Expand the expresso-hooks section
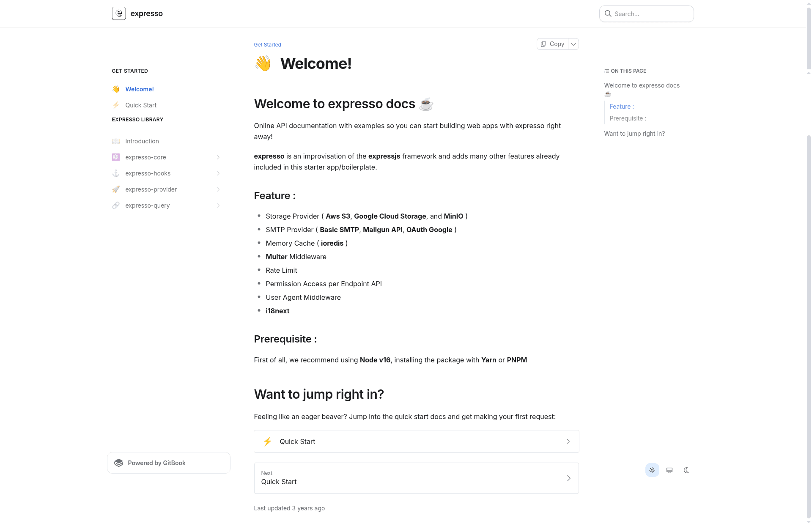 [x=218, y=173]
